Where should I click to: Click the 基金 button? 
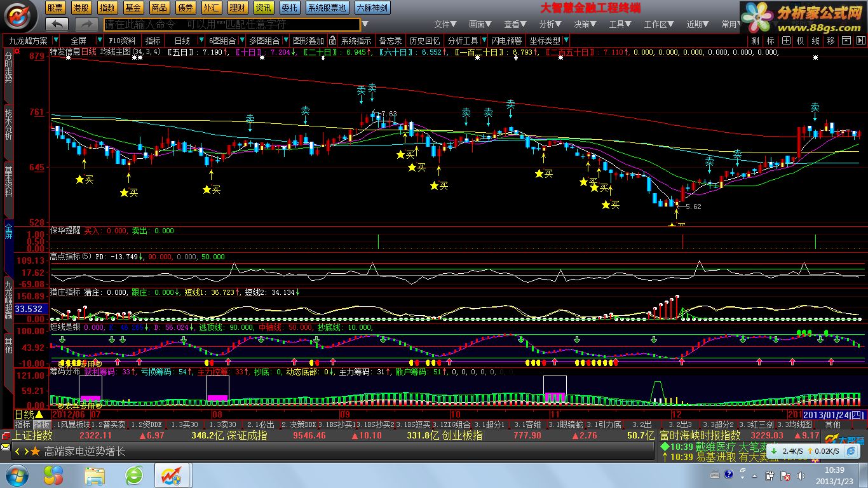coord(133,8)
